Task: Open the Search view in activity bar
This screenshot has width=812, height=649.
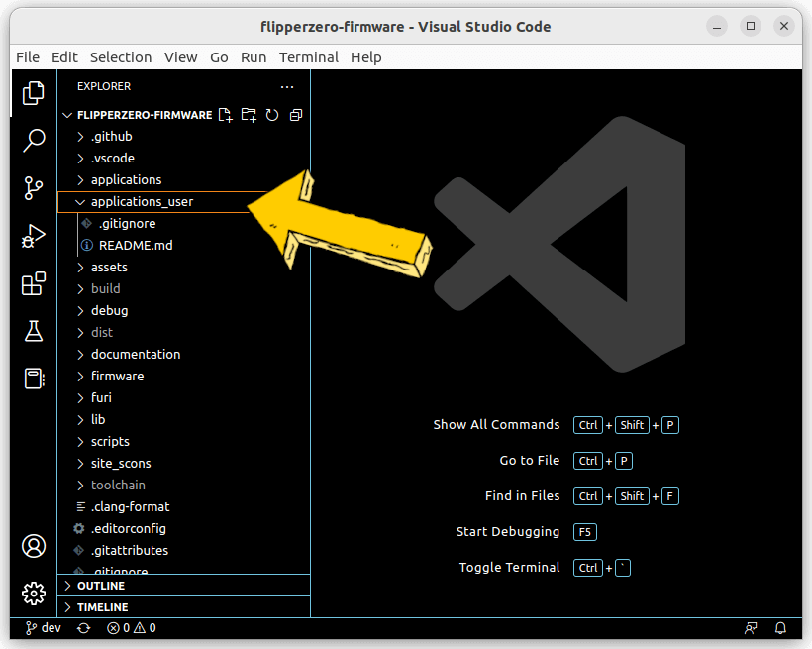Action: point(34,140)
